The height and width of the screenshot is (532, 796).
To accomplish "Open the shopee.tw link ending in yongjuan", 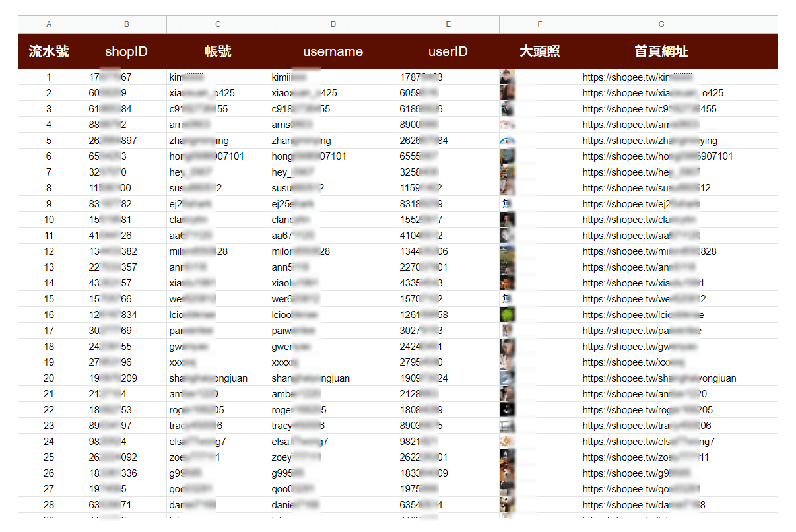I will pos(659,378).
